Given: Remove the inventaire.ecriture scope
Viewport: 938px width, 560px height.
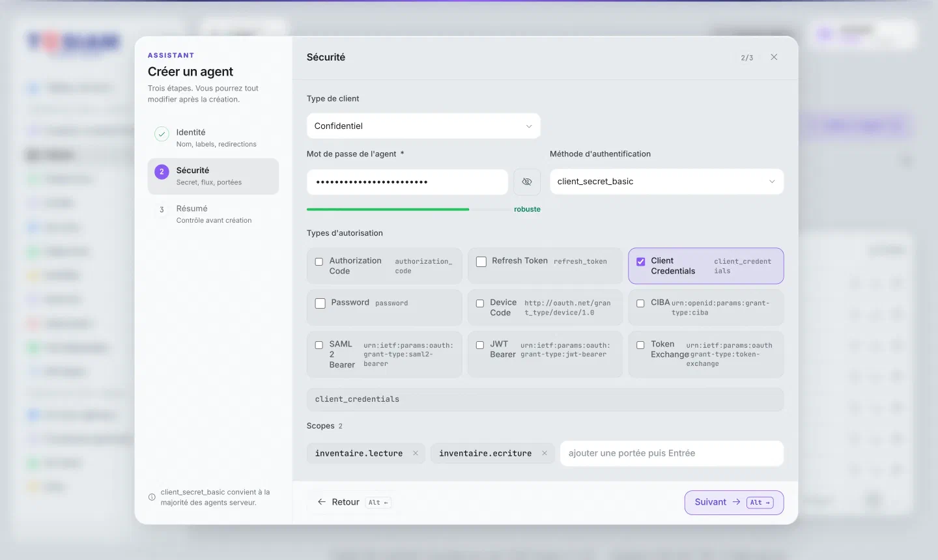Looking at the screenshot, I should click(545, 453).
